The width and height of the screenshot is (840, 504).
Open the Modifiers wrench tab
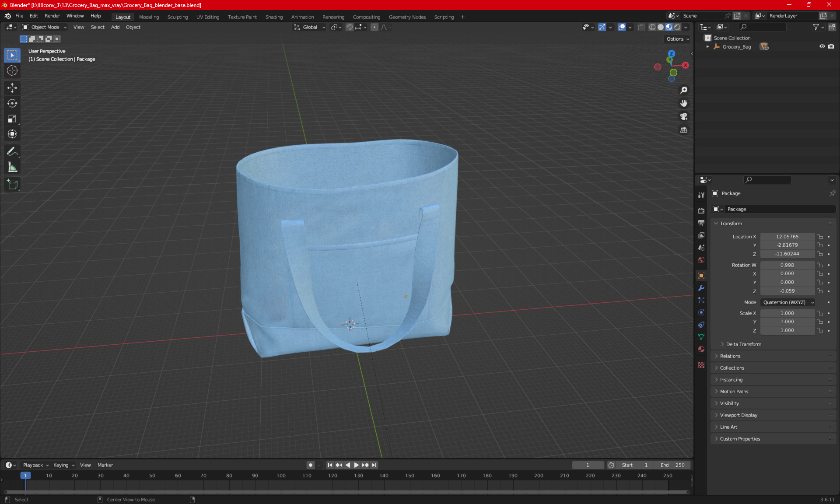pos(701,288)
